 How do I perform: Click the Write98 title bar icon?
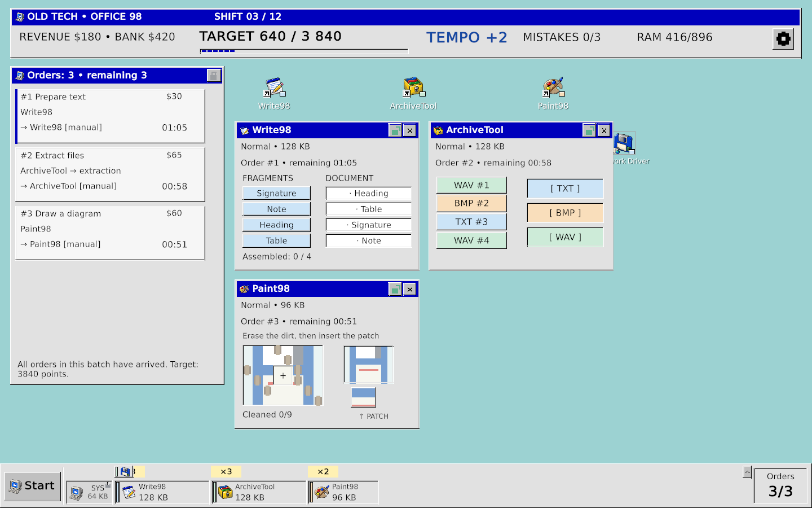click(245, 130)
